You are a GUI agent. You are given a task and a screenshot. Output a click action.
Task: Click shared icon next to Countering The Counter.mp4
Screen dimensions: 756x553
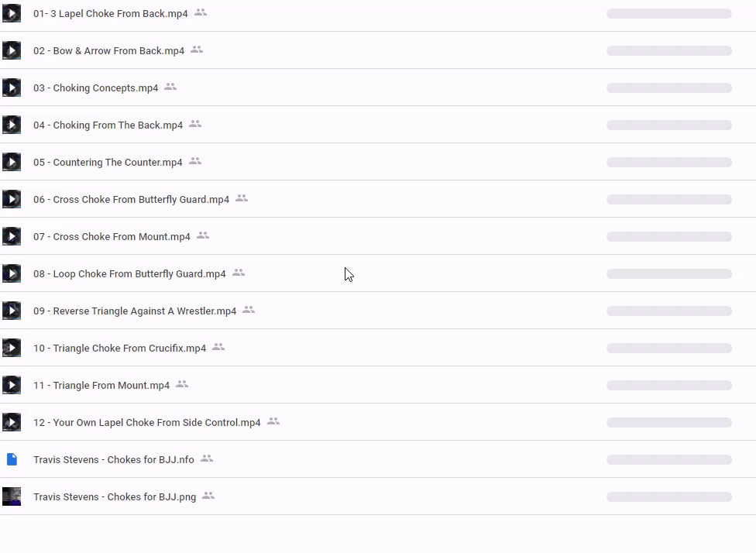coord(195,162)
